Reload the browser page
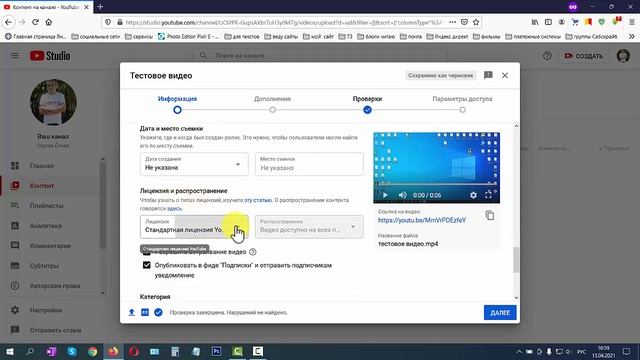The height and width of the screenshot is (360, 640). tap(36, 22)
